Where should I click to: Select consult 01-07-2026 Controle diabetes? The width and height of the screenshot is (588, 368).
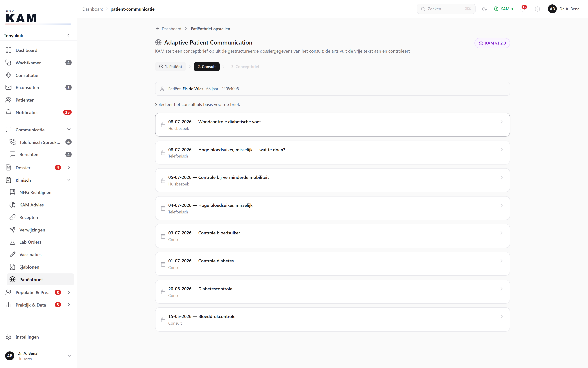coord(332,264)
